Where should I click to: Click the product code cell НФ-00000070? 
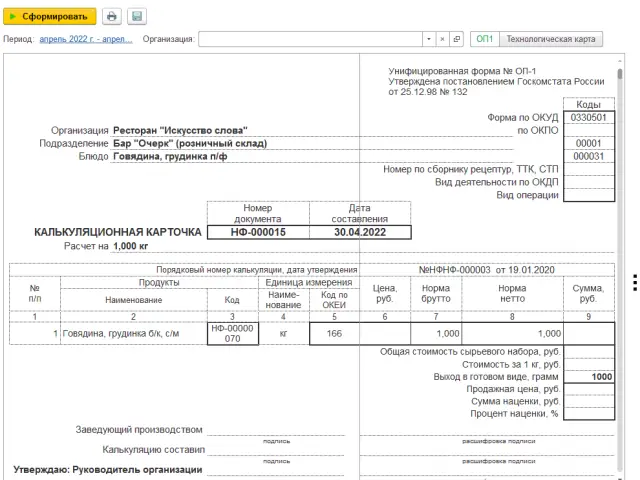[232, 333]
